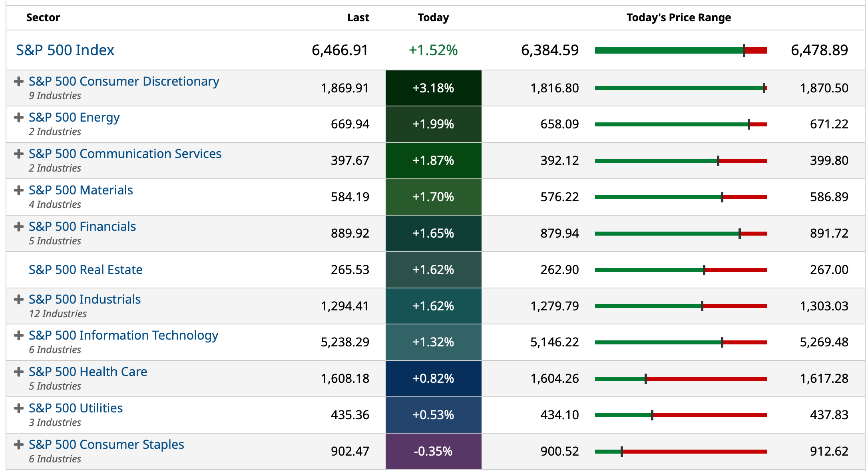
Task: Sort by the Sector column header
Action: coord(43,18)
